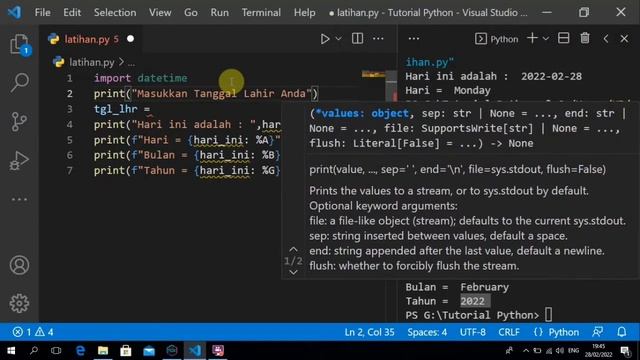Change encoding via UTF-8 status item
The width and height of the screenshot is (640, 360).
click(473, 332)
